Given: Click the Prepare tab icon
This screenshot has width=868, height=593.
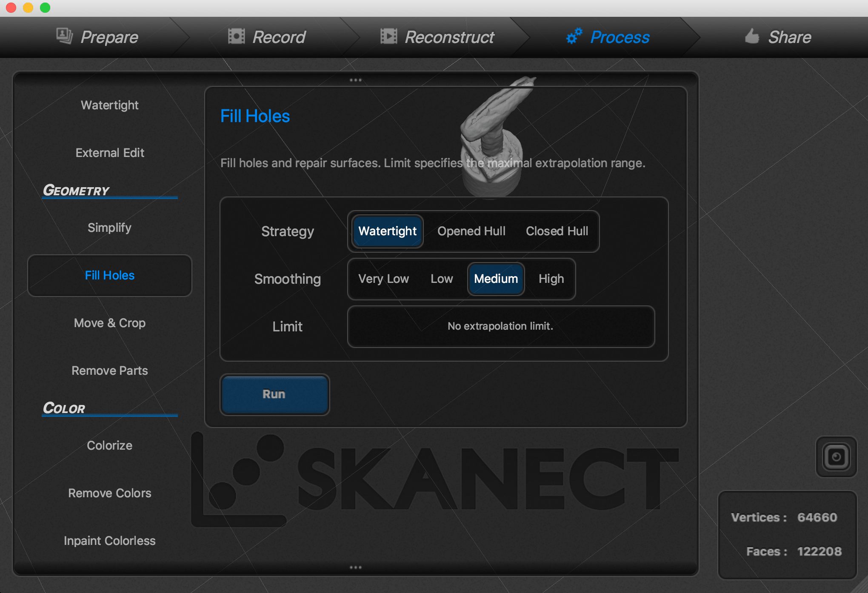Looking at the screenshot, I should click(x=65, y=36).
